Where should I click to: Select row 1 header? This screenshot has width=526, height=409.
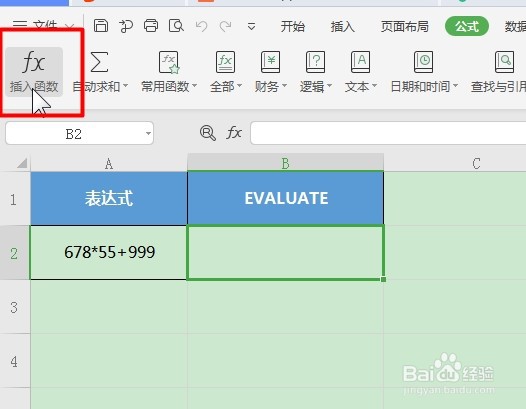coord(15,199)
